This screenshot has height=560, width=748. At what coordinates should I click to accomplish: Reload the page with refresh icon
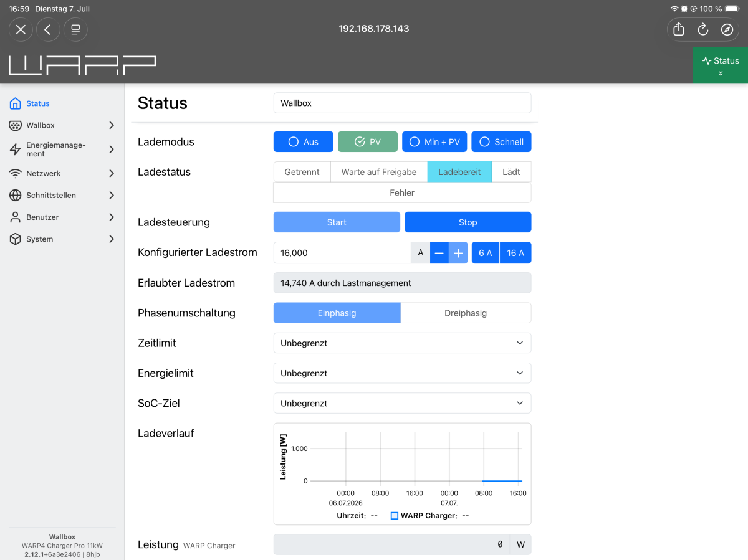(703, 29)
